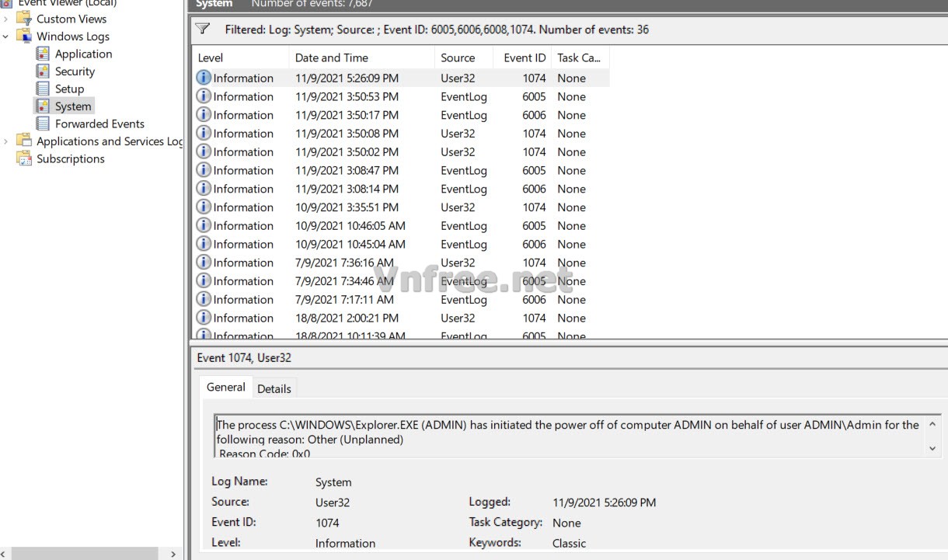Screen dimensions: 948x560
Task: Expand the Custom Views tree node
Action: point(6,19)
